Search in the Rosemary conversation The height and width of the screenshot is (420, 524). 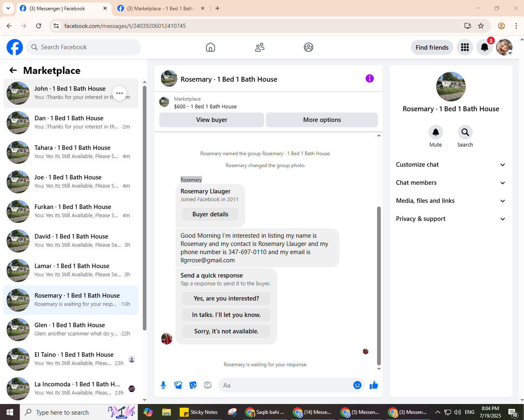coord(465,132)
